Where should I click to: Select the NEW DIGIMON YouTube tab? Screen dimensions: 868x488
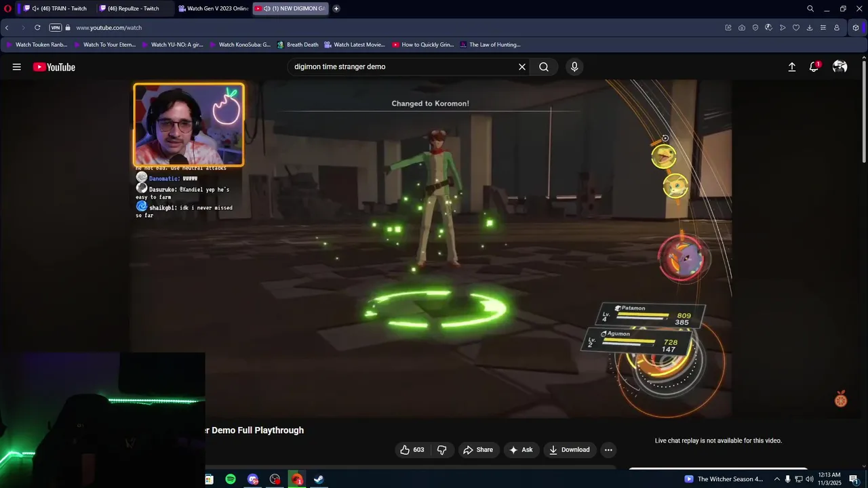click(x=290, y=9)
